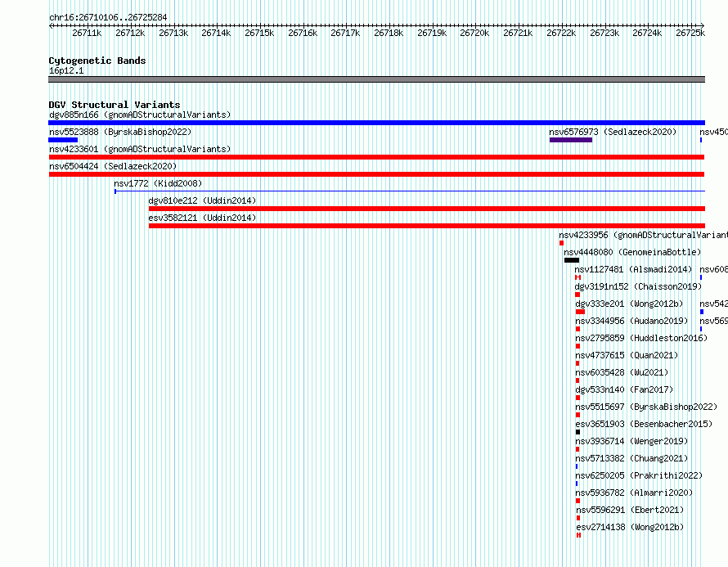Select nsv4233956 gnomAD variant label
Image resolution: width=728 pixels, height=567 pixels.
(643, 235)
